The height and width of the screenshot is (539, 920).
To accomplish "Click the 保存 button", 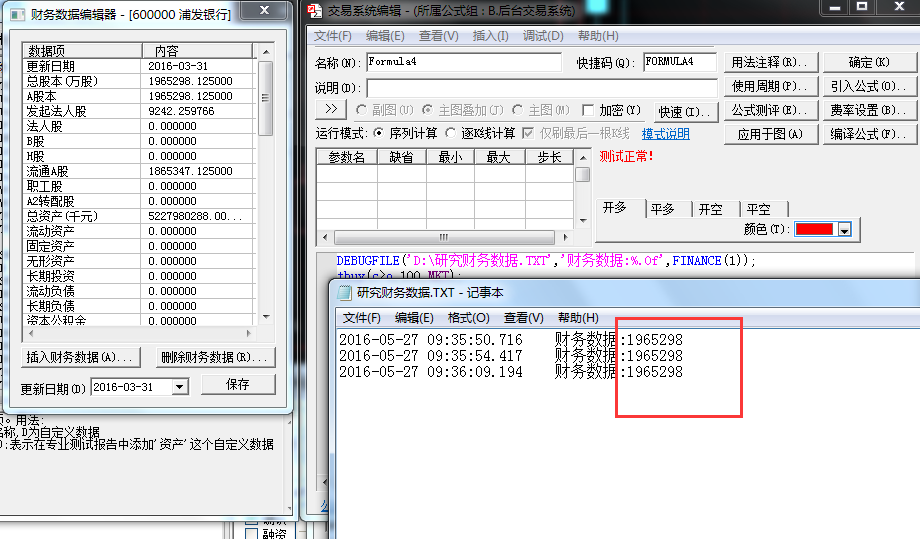I will point(237,385).
